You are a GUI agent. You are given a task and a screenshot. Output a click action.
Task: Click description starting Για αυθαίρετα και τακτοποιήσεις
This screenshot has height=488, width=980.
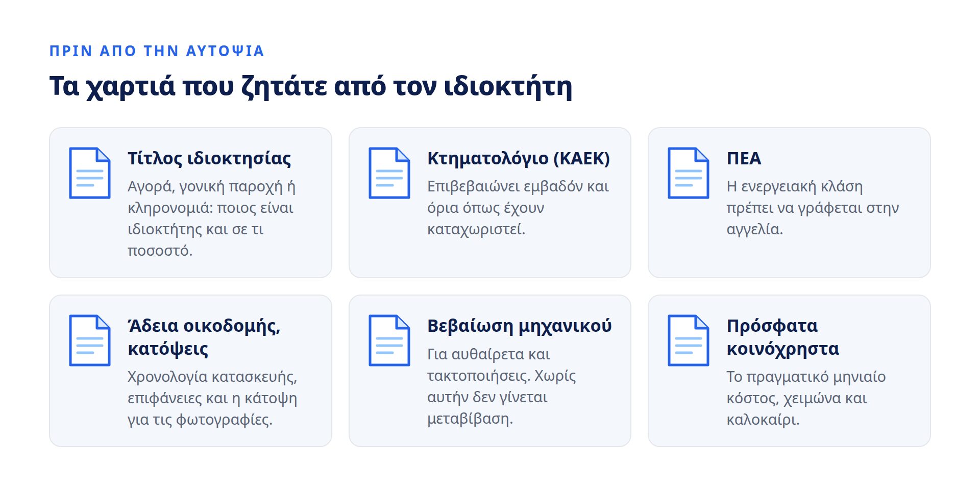(502, 386)
